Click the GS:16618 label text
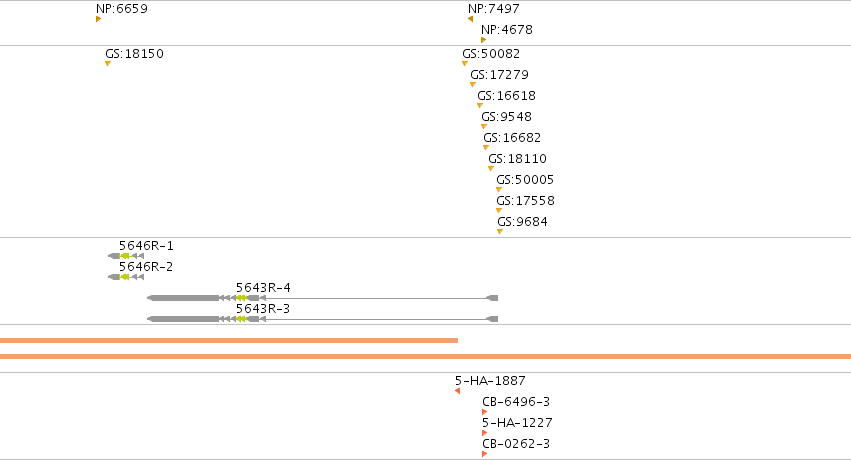The width and height of the screenshot is (851, 460). (x=506, y=96)
